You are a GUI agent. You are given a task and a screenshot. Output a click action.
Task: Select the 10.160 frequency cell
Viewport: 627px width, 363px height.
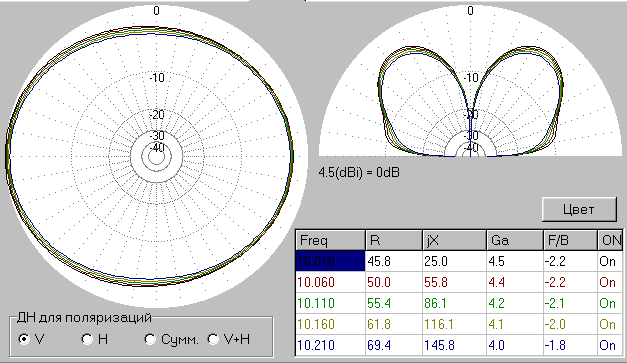tap(330, 324)
